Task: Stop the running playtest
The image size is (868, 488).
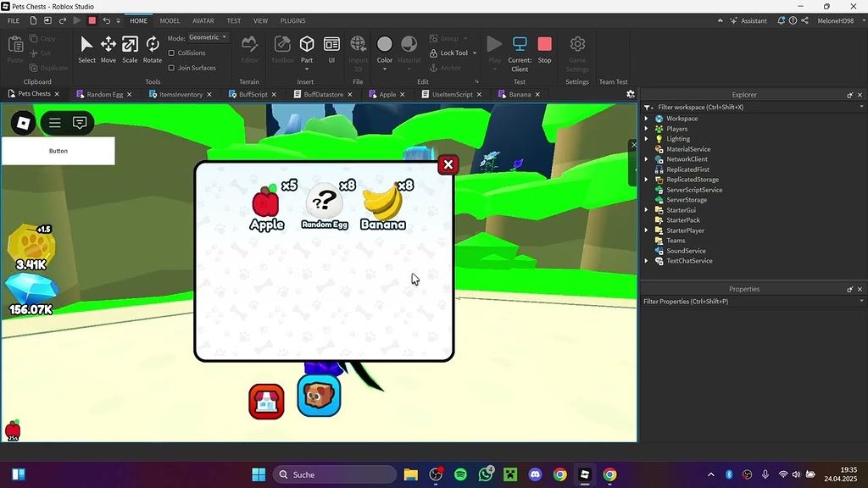Action: pos(545,50)
